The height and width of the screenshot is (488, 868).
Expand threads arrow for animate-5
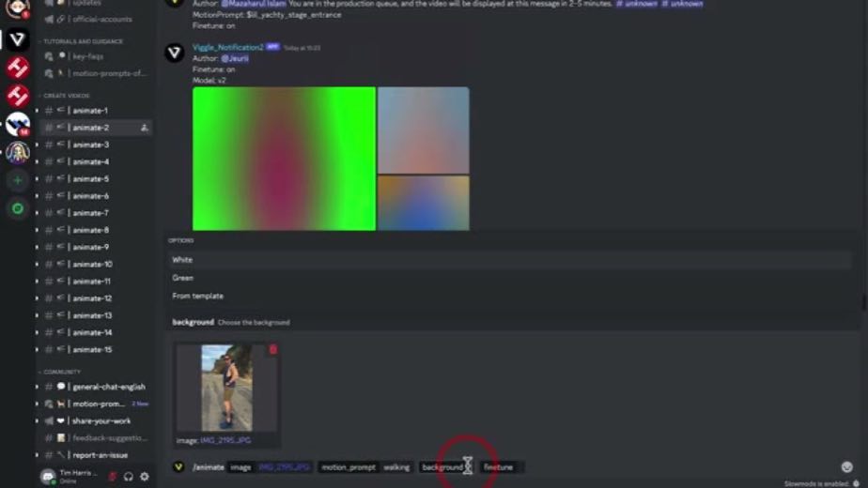point(37,179)
